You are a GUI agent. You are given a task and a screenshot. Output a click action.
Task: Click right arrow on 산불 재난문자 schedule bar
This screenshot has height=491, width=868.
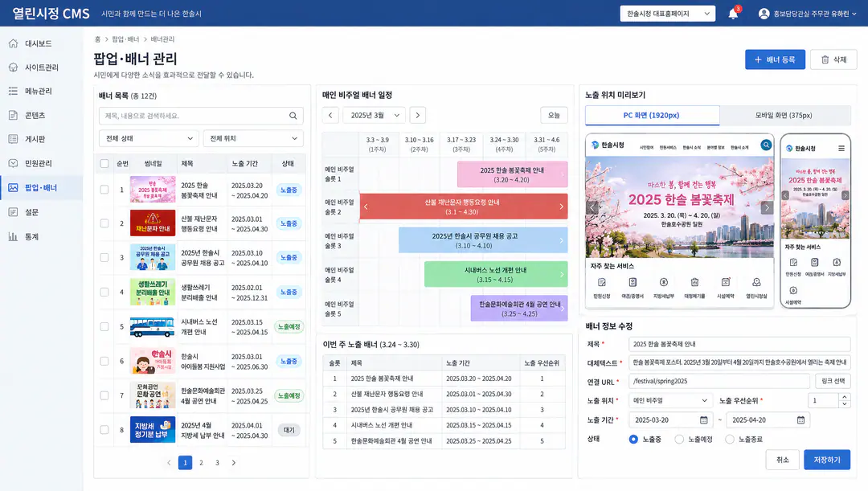pyautogui.click(x=561, y=207)
